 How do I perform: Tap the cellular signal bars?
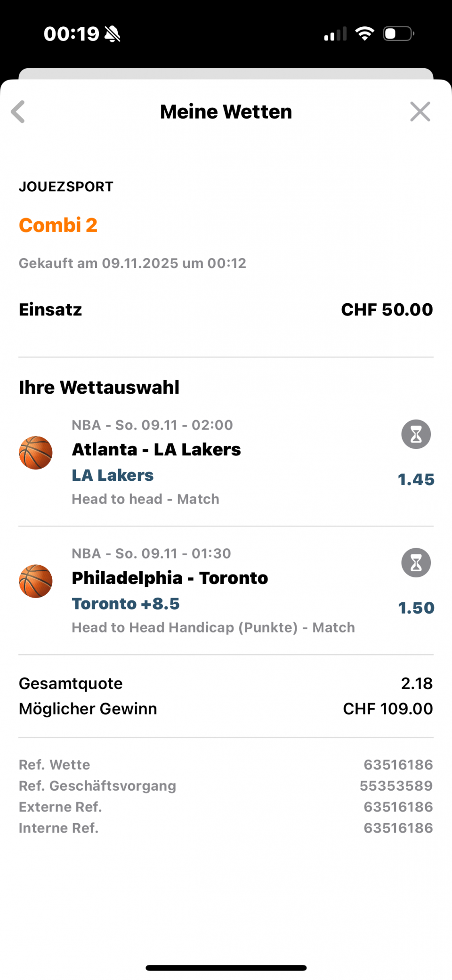(x=335, y=34)
